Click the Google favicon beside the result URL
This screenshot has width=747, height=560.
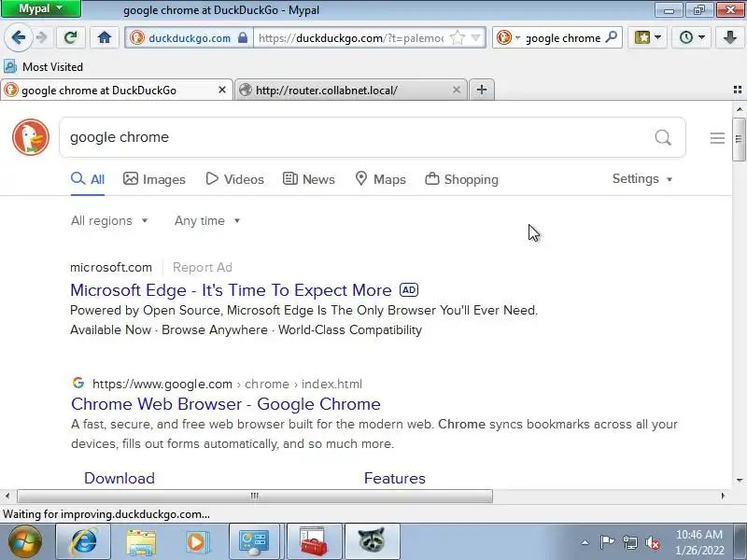pos(78,383)
